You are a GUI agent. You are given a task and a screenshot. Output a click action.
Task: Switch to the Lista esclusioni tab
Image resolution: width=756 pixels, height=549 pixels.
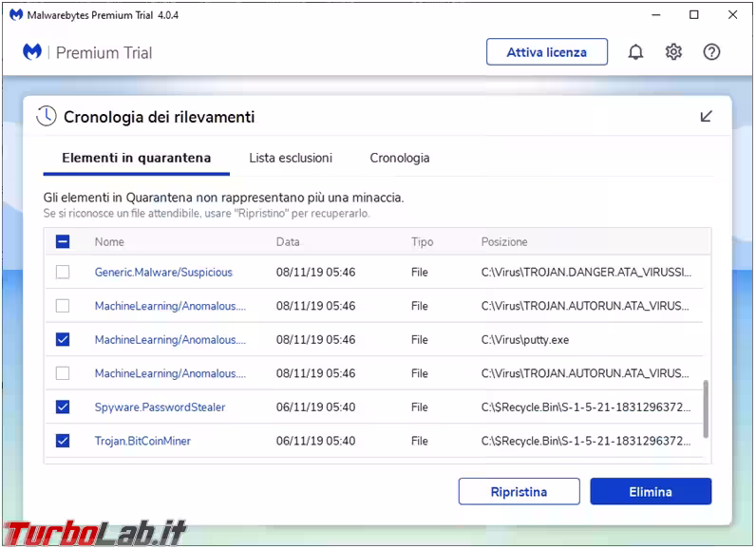291,158
